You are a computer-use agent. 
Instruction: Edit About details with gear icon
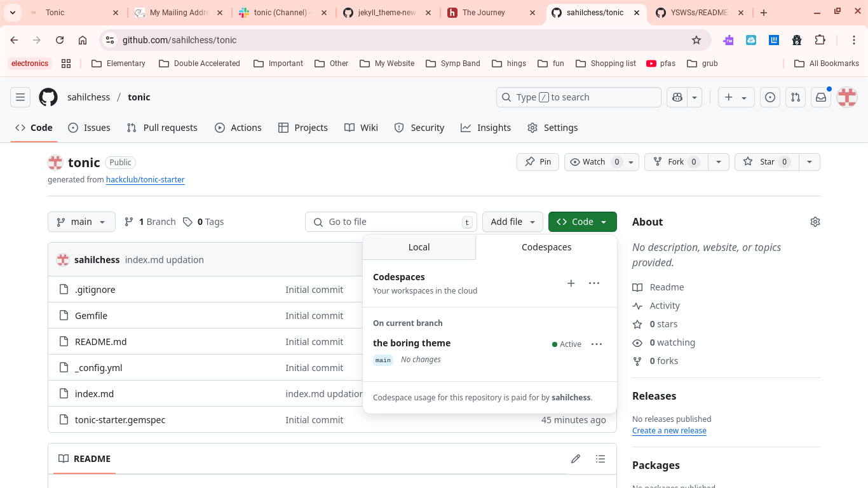(815, 222)
